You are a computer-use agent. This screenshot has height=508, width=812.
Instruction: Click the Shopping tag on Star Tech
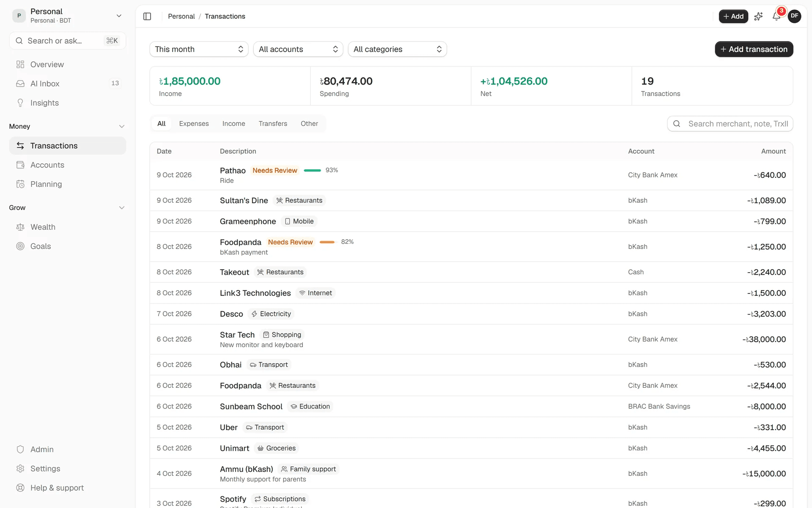tap(282, 334)
